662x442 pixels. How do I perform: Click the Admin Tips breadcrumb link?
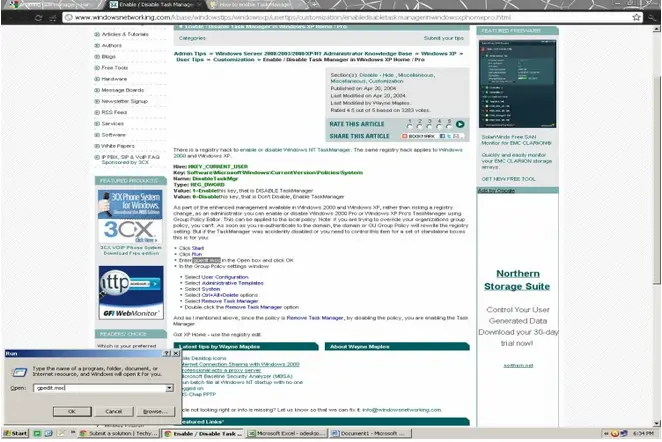[190, 54]
